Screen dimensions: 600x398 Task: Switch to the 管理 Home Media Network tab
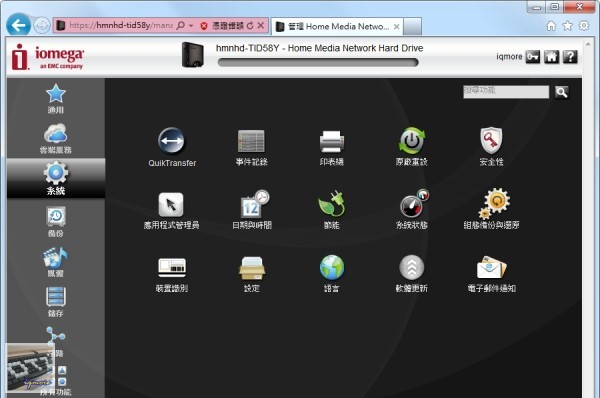(x=337, y=26)
